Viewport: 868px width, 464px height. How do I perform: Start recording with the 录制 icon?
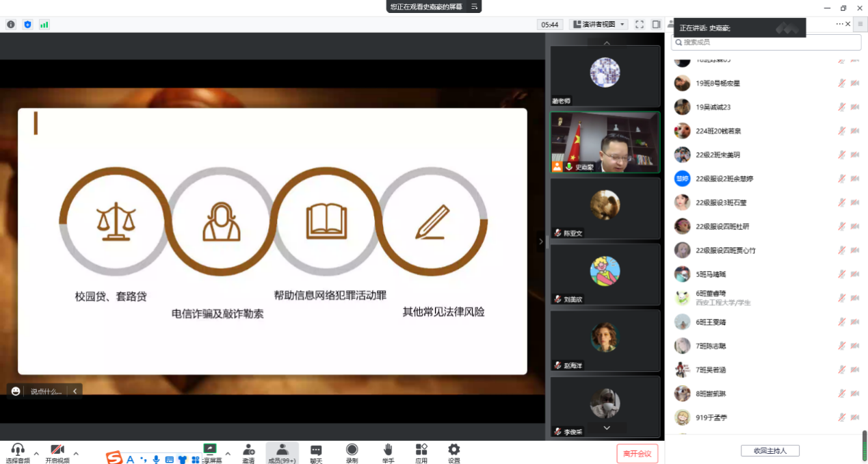352,452
